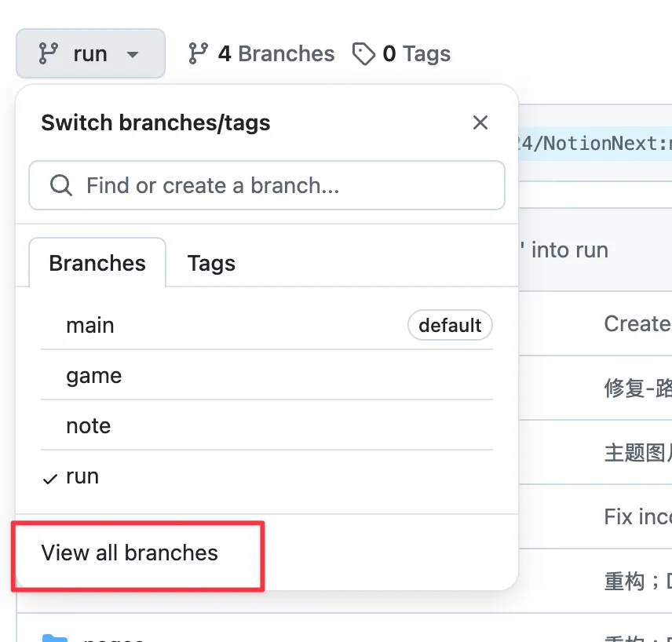The width and height of the screenshot is (672, 642).
Task: Click the blue folder icon at bottom
Action: pyautogui.click(x=55, y=638)
